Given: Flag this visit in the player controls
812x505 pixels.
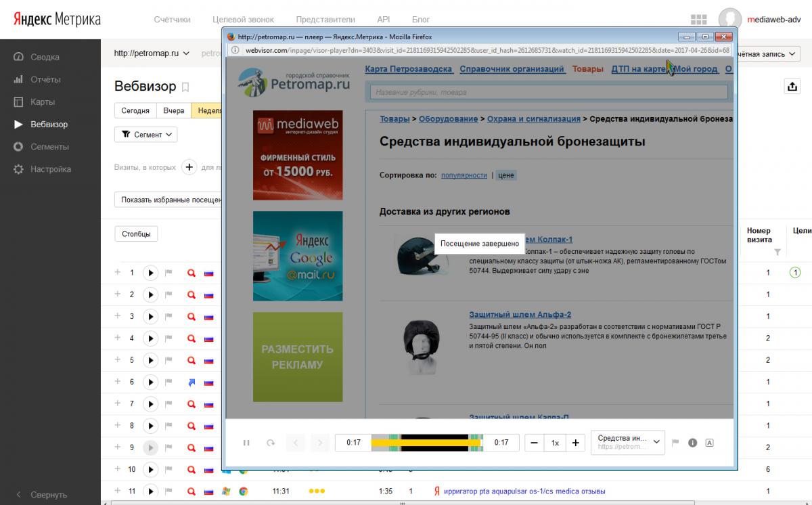Looking at the screenshot, I should (675, 443).
